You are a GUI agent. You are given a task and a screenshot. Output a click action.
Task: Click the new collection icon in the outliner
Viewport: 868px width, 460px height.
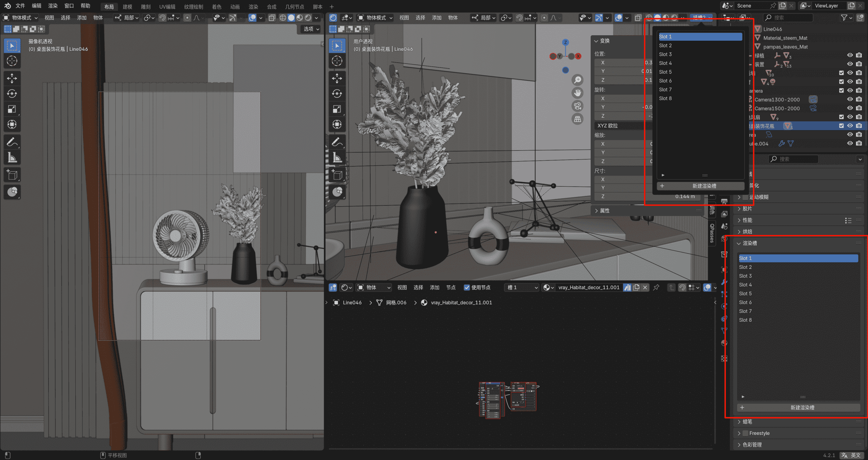tap(860, 18)
